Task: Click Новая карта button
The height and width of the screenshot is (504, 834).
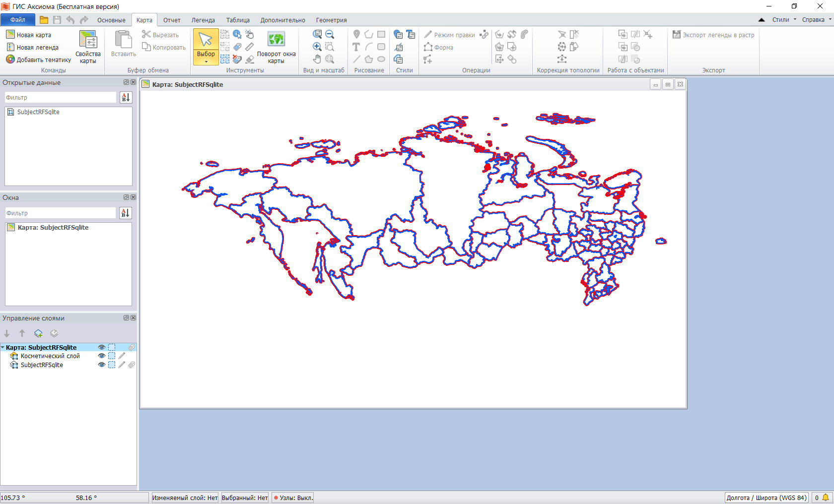Action: (29, 35)
